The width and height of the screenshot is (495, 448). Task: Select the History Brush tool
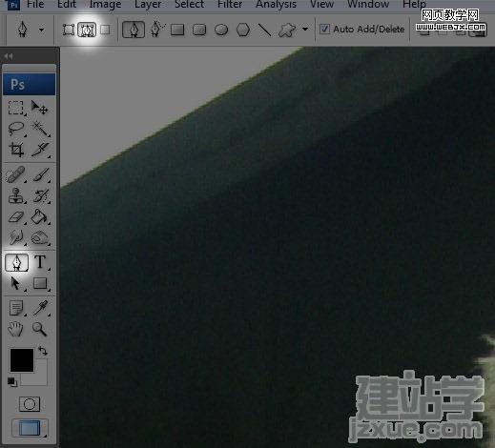(40, 196)
